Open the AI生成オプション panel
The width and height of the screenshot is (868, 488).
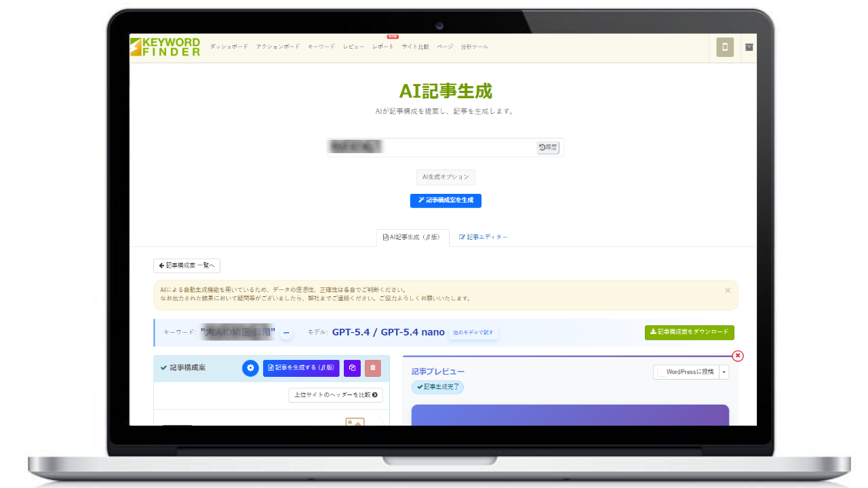[446, 177]
